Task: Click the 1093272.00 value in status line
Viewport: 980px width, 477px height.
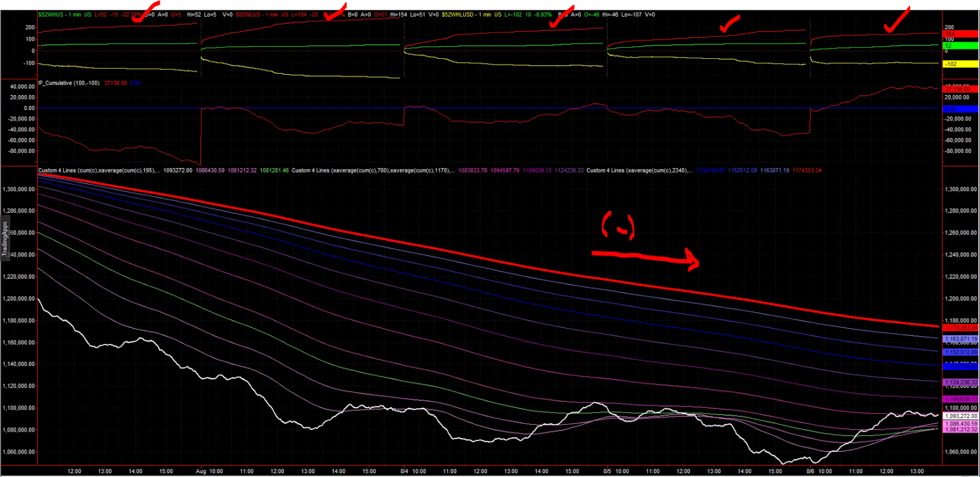Action: coord(178,170)
